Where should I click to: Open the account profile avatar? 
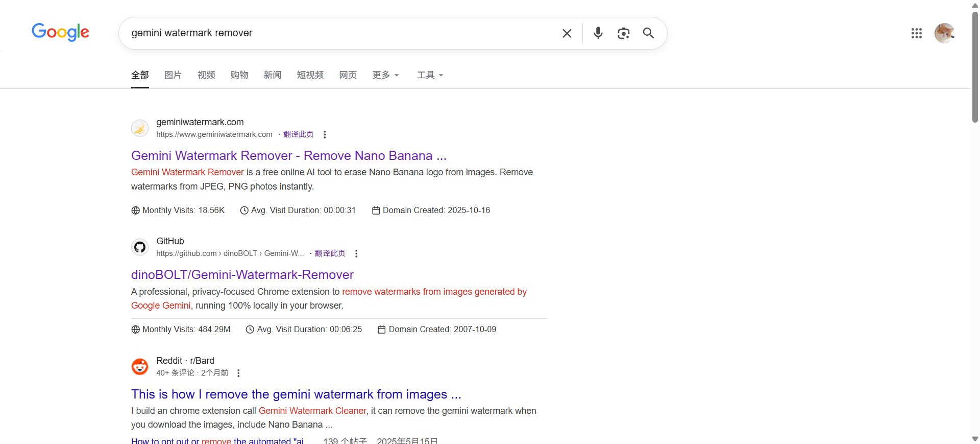pos(944,33)
